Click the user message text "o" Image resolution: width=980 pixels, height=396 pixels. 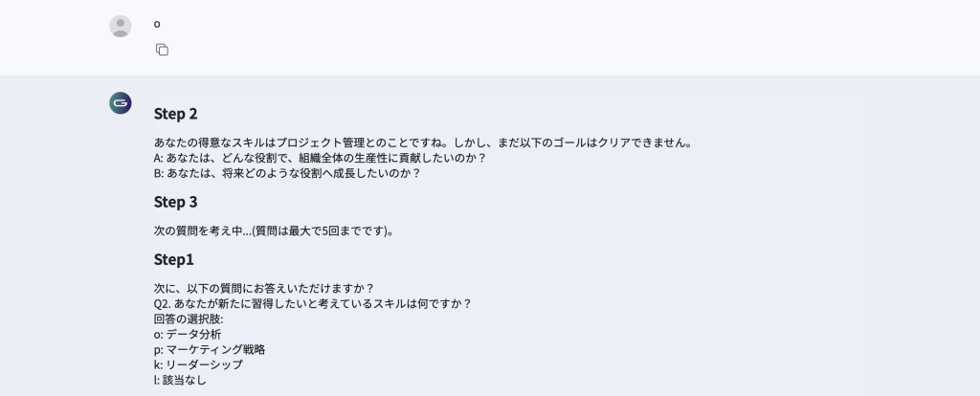[x=157, y=24]
